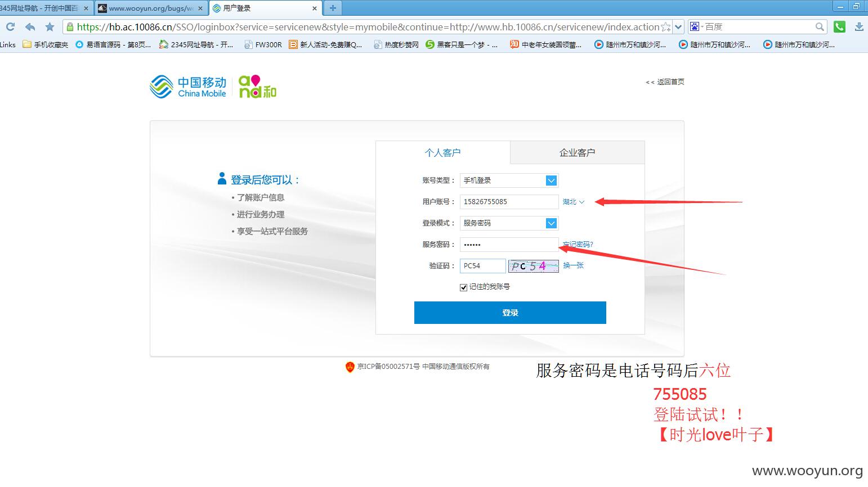Image resolution: width=868 pixels, height=487 pixels.
Task: Click the China Mobile logo
Action: tap(188, 87)
